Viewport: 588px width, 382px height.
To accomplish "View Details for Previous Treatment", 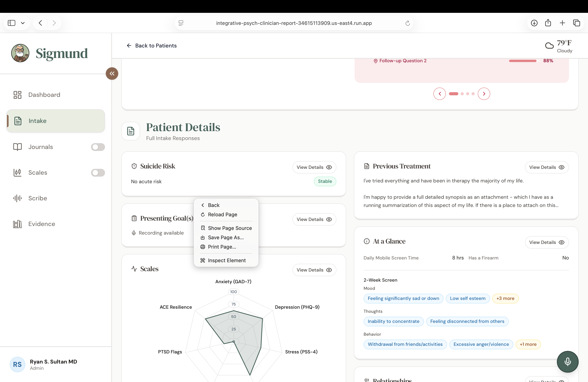I will 547,167.
